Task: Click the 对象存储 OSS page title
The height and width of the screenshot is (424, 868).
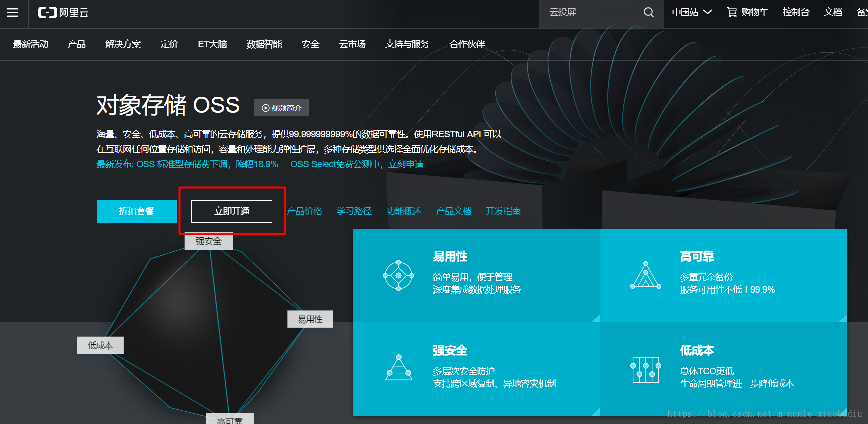Action: (168, 105)
